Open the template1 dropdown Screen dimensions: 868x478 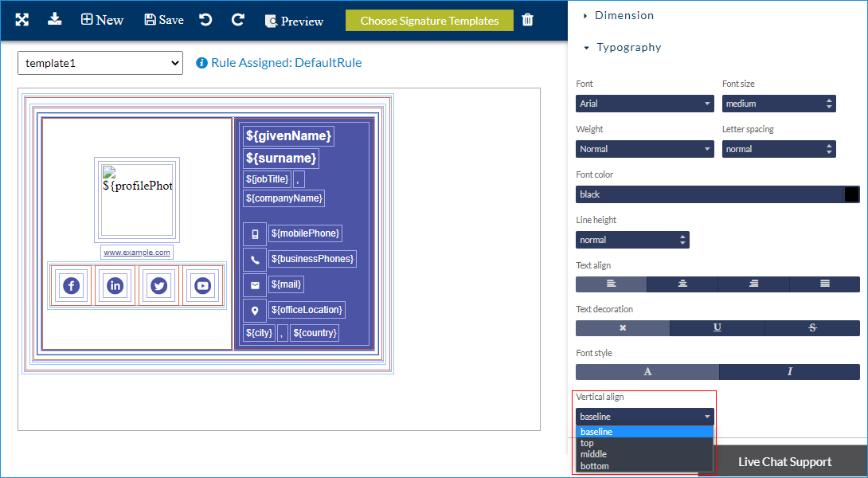point(100,63)
